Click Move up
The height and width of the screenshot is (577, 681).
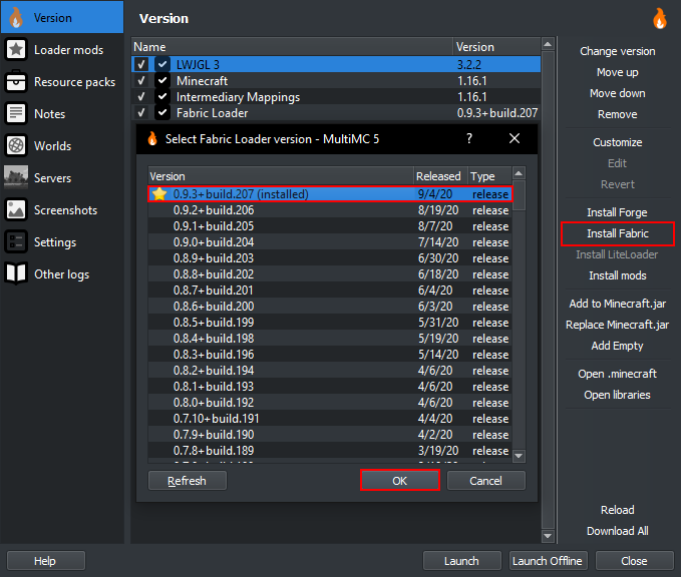[x=618, y=72]
